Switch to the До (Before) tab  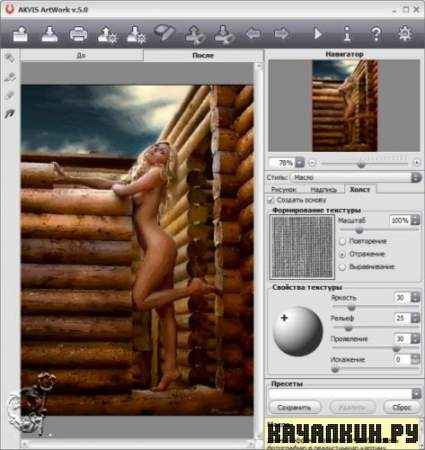82,55
